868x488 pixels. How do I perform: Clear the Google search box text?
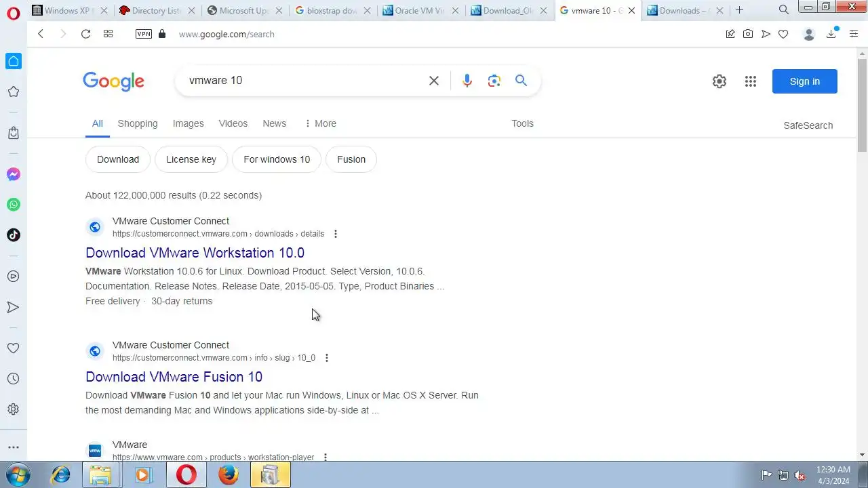(x=434, y=81)
